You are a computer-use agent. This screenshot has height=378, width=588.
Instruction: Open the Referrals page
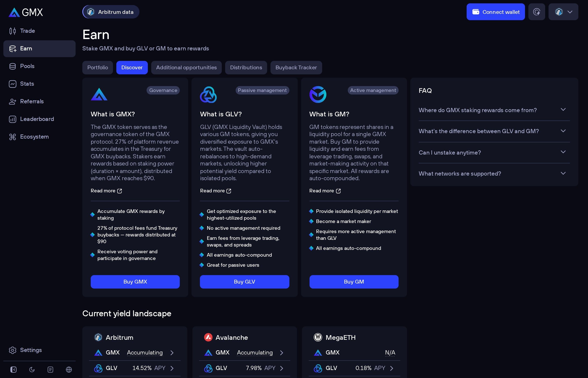(32, 101)
